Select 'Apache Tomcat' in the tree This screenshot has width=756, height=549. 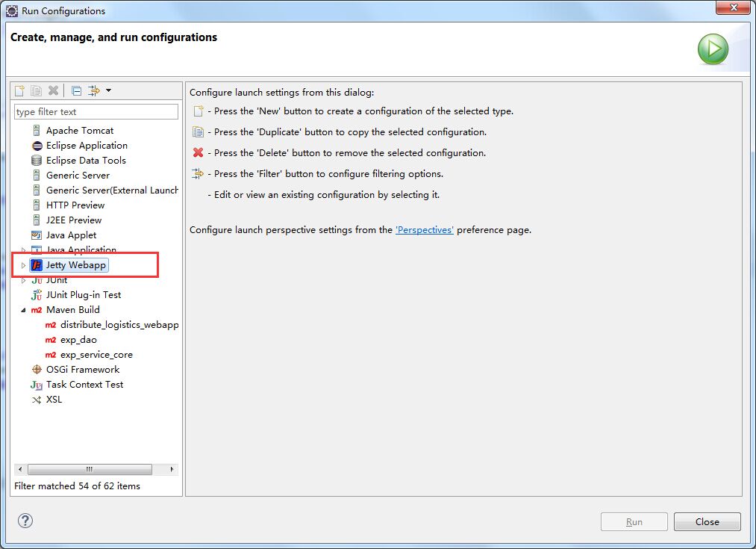click(x=80, y=130)
